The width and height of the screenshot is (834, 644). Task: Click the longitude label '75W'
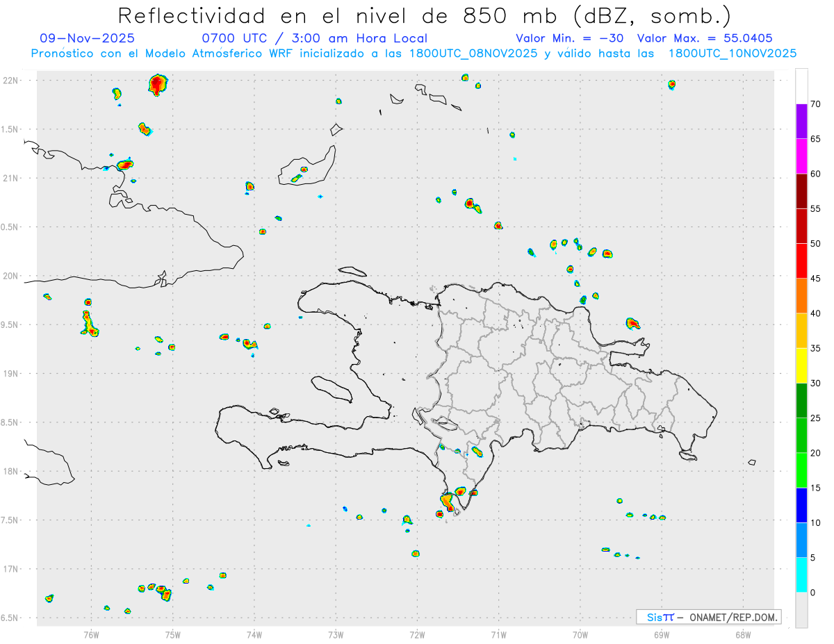[173, 634]
